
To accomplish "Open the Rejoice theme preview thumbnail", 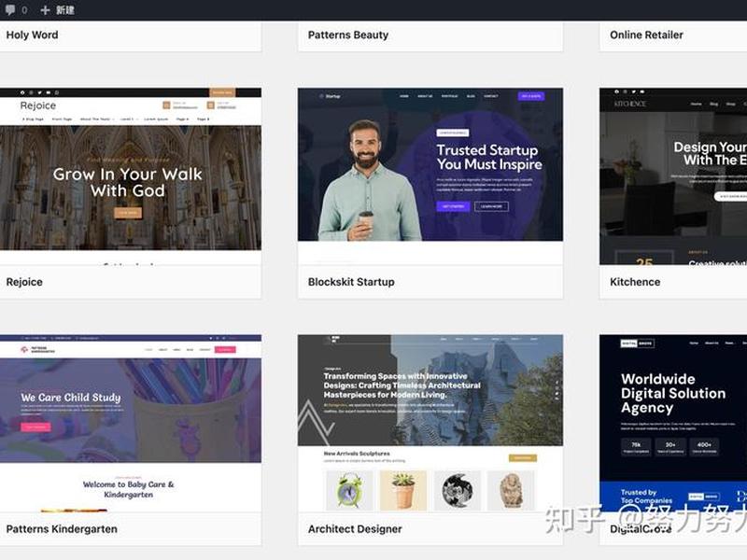I will [x=131, y=176].
